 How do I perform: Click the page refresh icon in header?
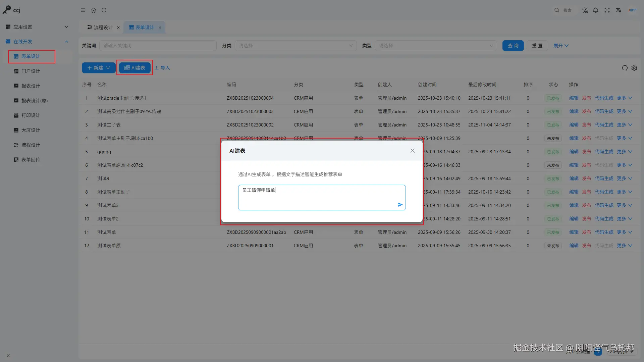pos(104,10)
